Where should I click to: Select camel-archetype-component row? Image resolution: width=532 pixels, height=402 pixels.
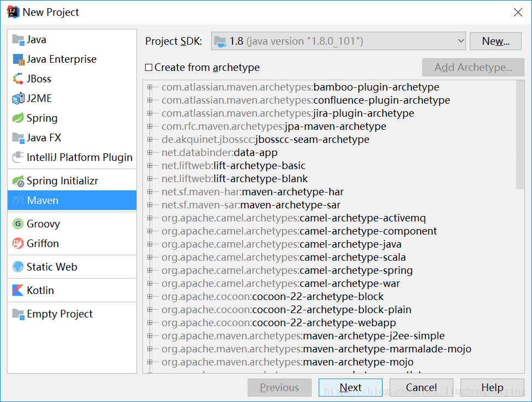(x=299, y=231)
